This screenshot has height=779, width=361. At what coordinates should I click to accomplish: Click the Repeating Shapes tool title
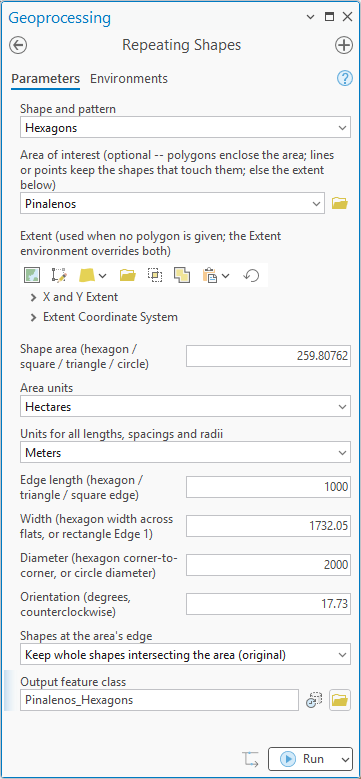pos(181,45)
